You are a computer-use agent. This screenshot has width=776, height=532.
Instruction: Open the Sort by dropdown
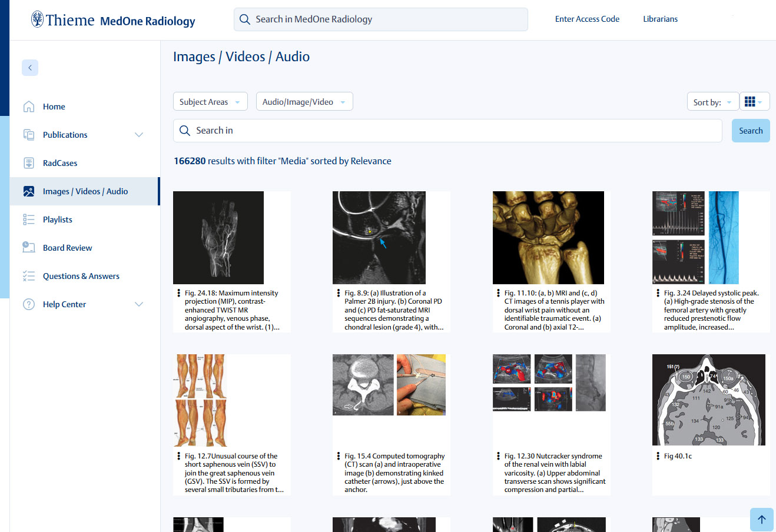coord(712,102)
